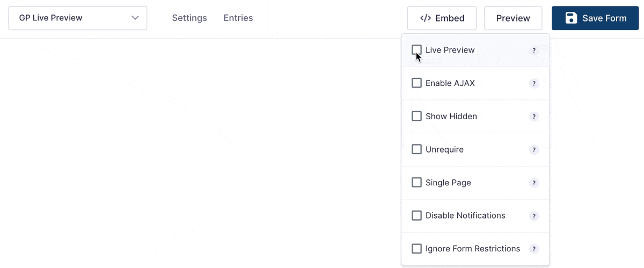Toggle the Unrequire checkbox
Screen dimensions: 644x268
416,149
